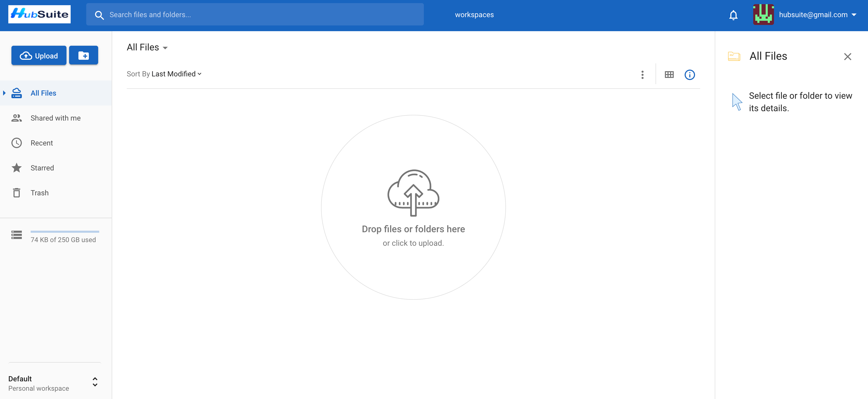The image size is (868, 399).
Task: Click the new folder icon
Action: 83,55
